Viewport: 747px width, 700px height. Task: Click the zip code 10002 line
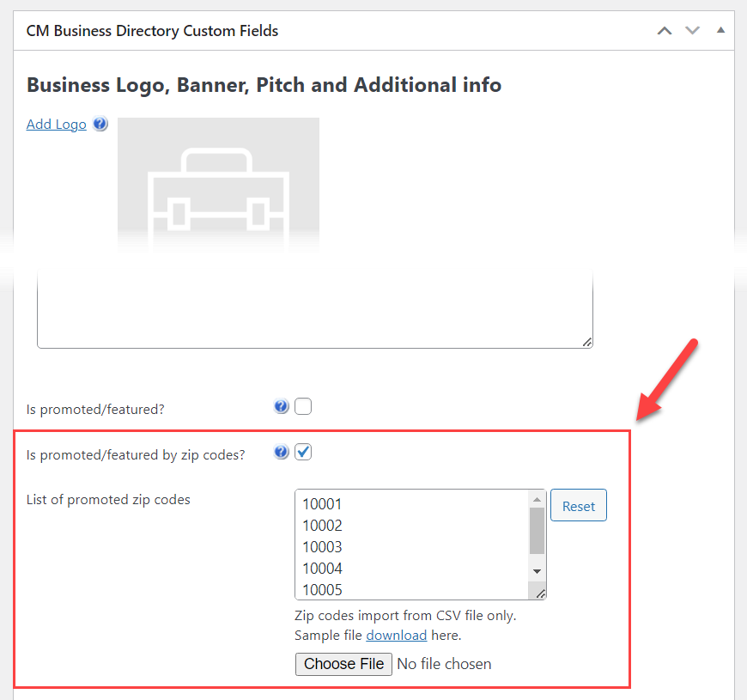tap(323, 526)
